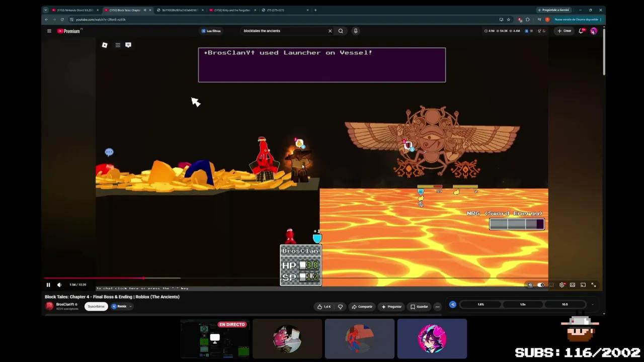This screenshot has height=362, width=644.
Task: Click the Compartir share button
Action: [x=362, y=307]
